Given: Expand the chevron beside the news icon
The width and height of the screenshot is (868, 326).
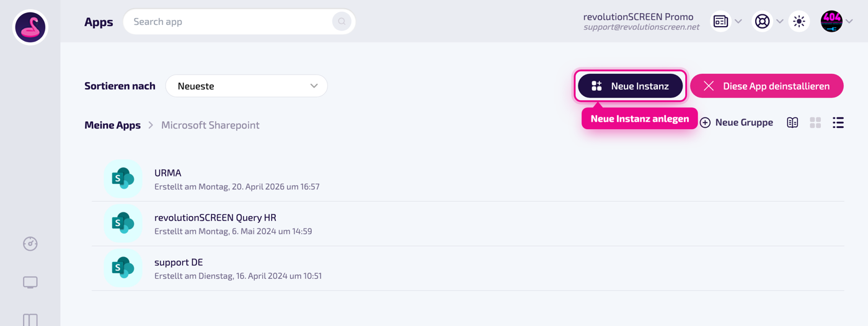Looking at the screenshot, I should point(738,22).
